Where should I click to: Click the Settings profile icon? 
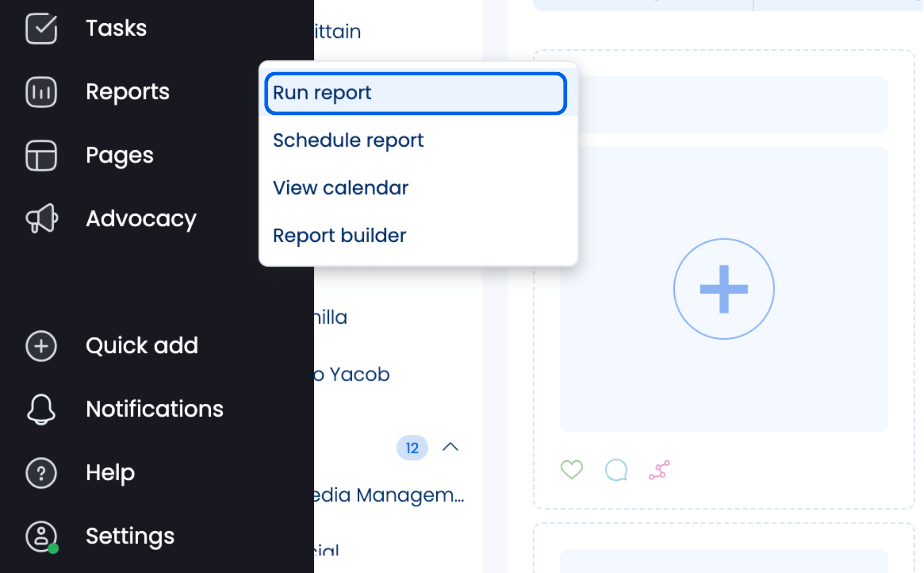[41, 536]
